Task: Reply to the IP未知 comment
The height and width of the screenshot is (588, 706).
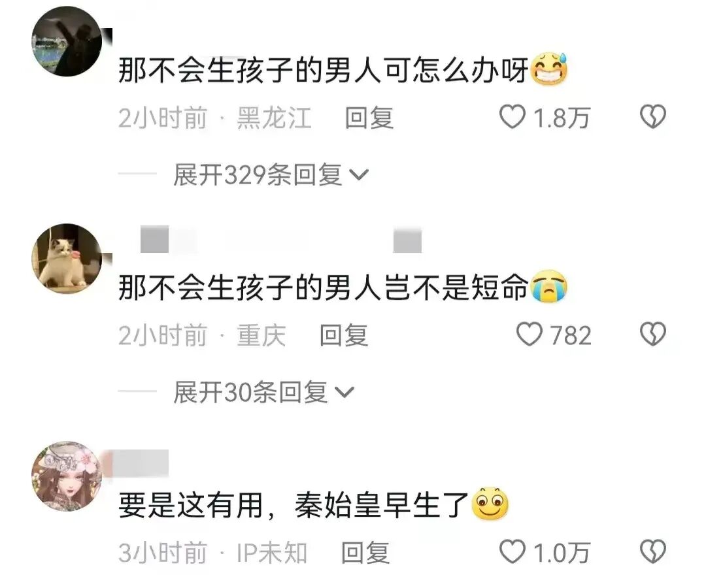Action: [365, 553]
